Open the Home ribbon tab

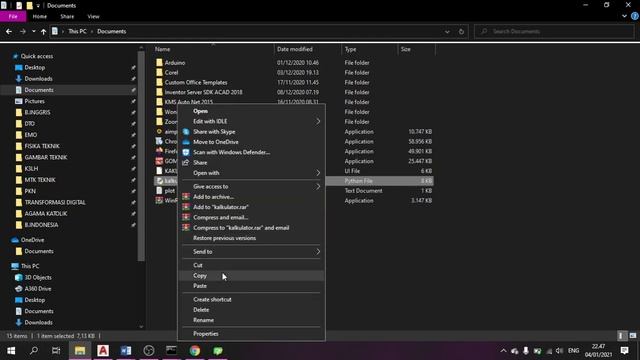click(x=40, y=16)
